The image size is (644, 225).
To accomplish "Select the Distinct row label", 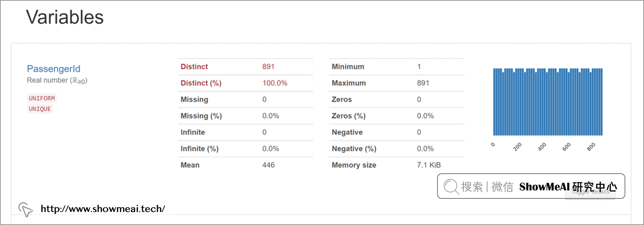I will tap(194, 67).
